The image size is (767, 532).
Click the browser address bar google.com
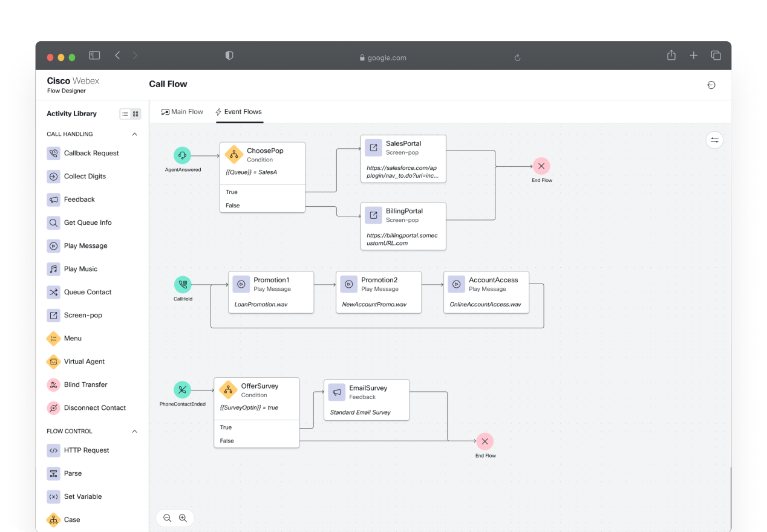383,57
